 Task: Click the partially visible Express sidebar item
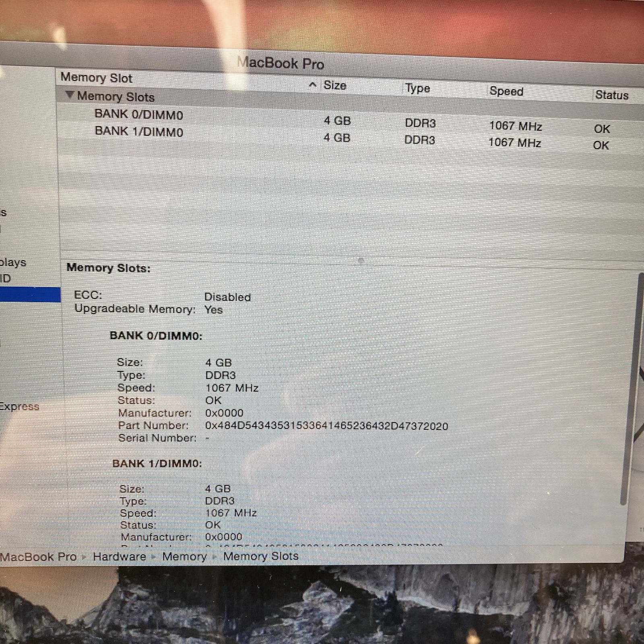(x=19, y=407)
